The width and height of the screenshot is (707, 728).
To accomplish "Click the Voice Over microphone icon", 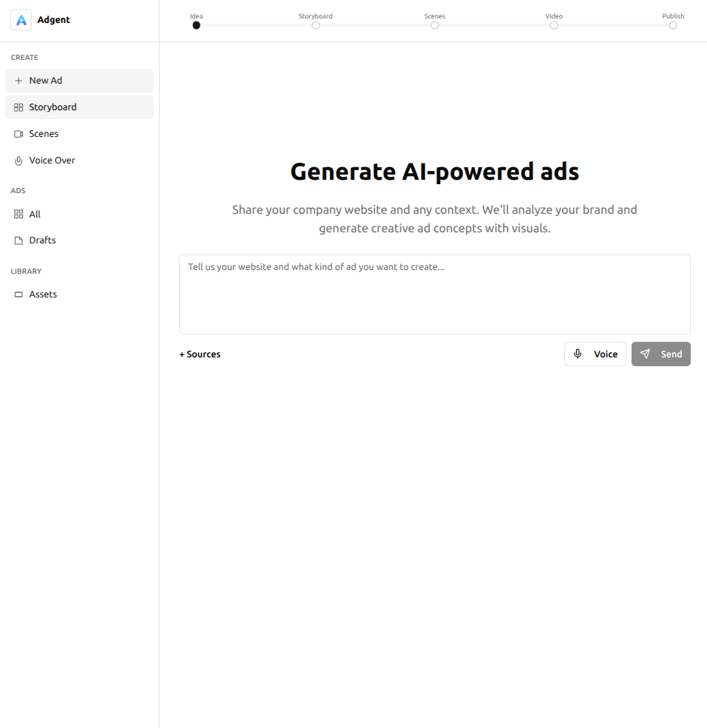I will 18,161.
